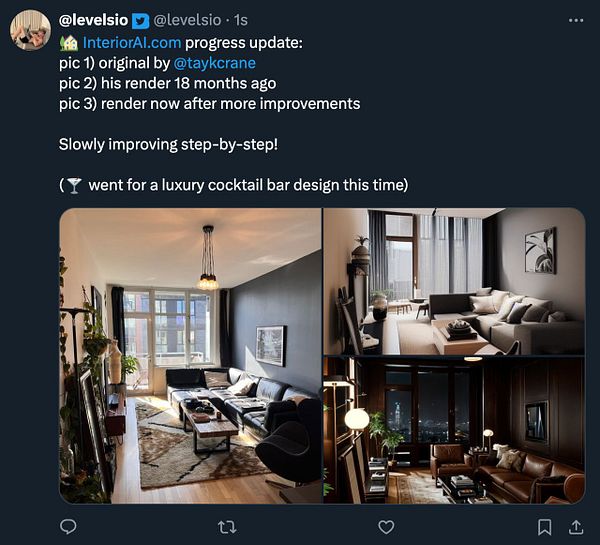Open the gray @levelsio handle
The width and height of the screenshot is (600, 545).
[187, 20]
